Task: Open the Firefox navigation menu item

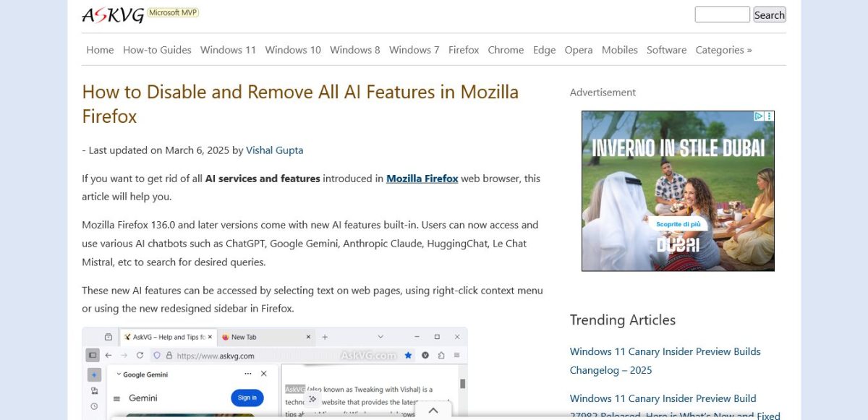Action: (463, 50)
